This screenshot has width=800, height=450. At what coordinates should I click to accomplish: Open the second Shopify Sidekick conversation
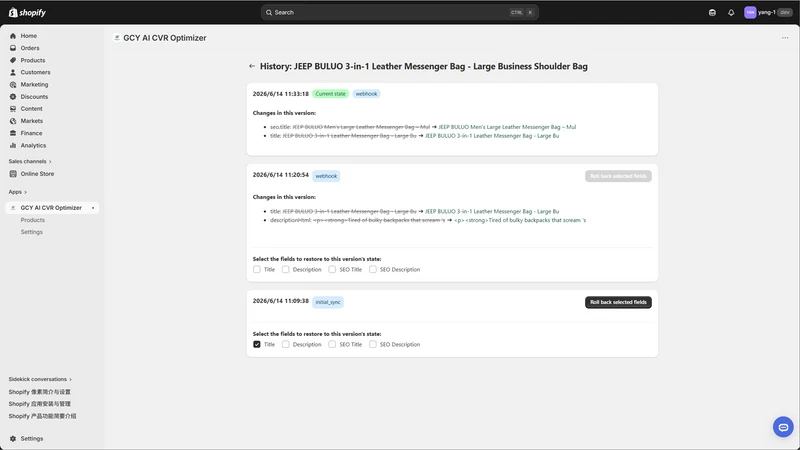pos(40,404)
